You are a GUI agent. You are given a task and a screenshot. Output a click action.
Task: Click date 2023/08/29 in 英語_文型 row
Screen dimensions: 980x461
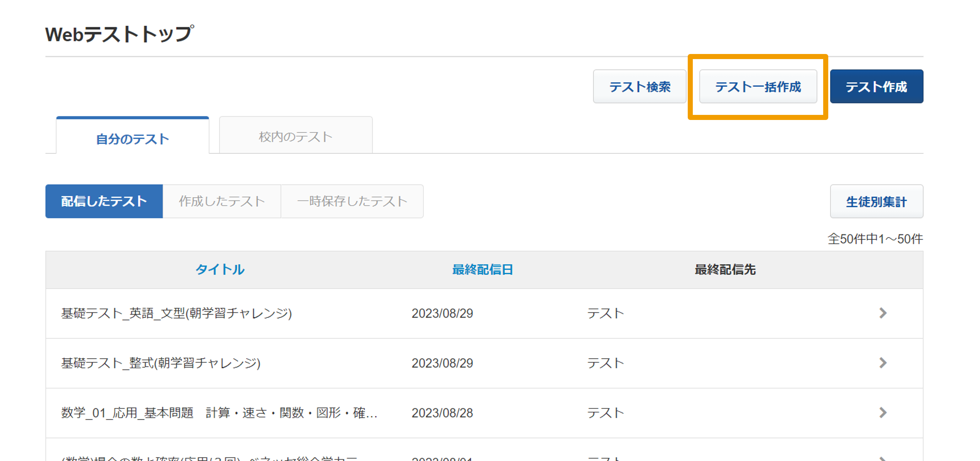point(442,313)
